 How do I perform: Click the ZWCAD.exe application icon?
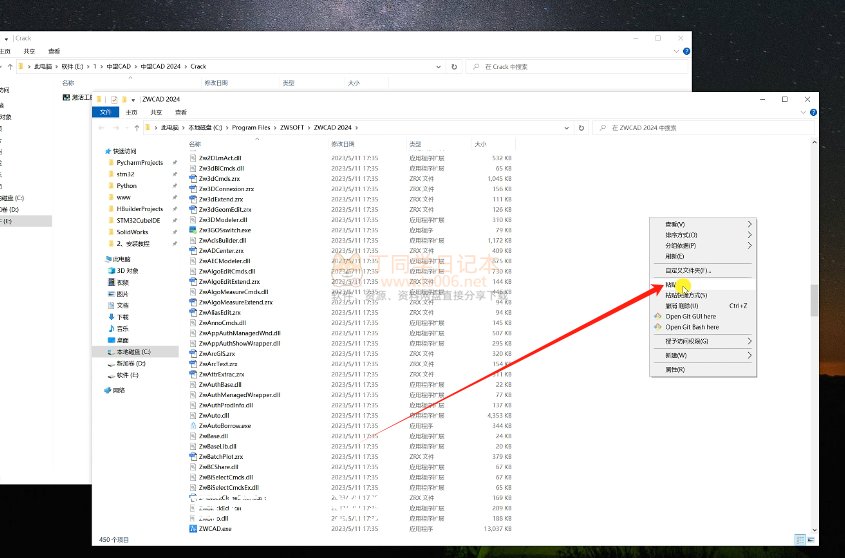pyautogui.click(x=192, y=529)
